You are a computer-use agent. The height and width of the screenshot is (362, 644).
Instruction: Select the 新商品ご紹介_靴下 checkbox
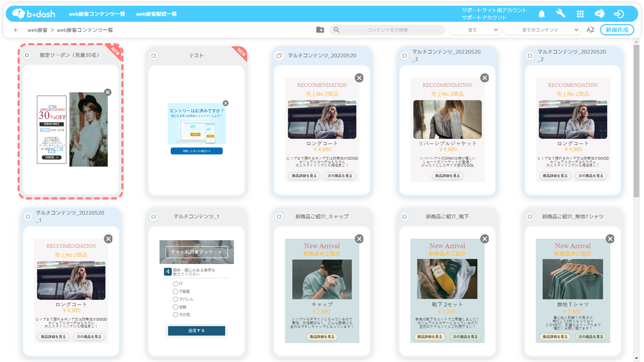tap(404, 217)
